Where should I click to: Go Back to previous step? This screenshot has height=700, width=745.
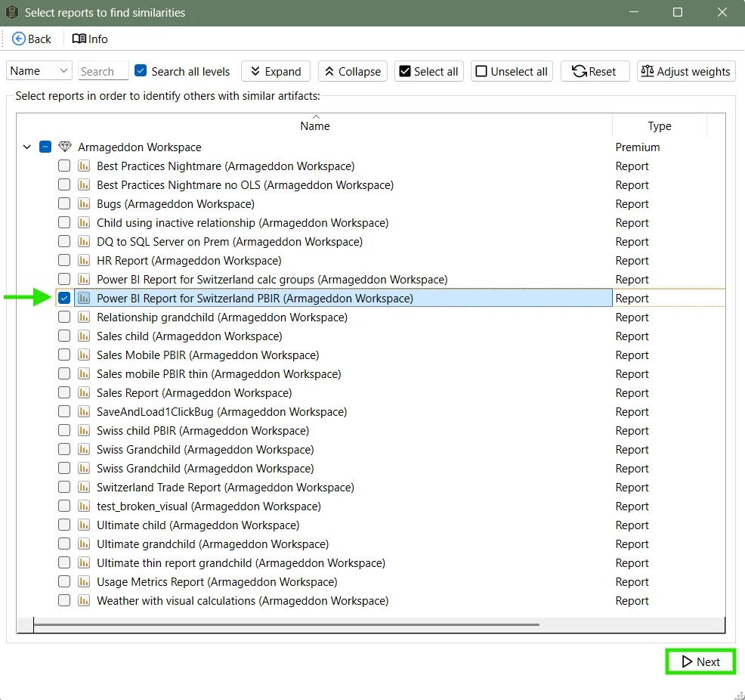[x=32, y=39]
